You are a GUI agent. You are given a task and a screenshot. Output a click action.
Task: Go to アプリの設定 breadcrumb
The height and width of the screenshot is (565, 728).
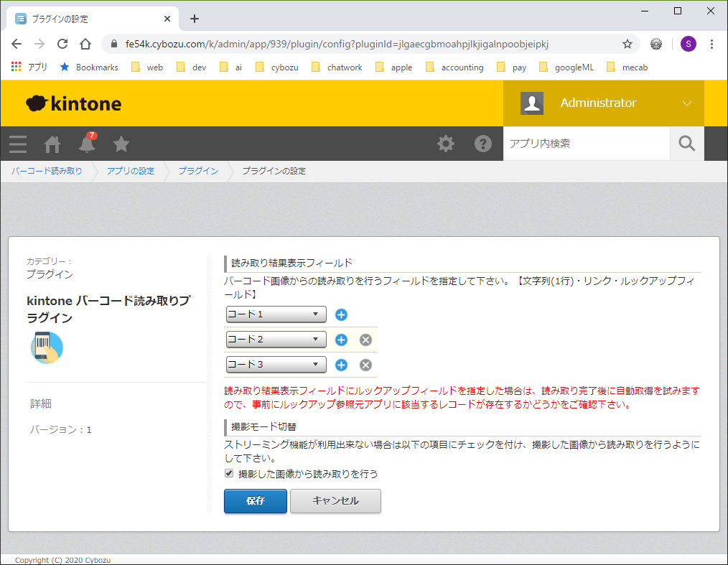click(131, 171)
